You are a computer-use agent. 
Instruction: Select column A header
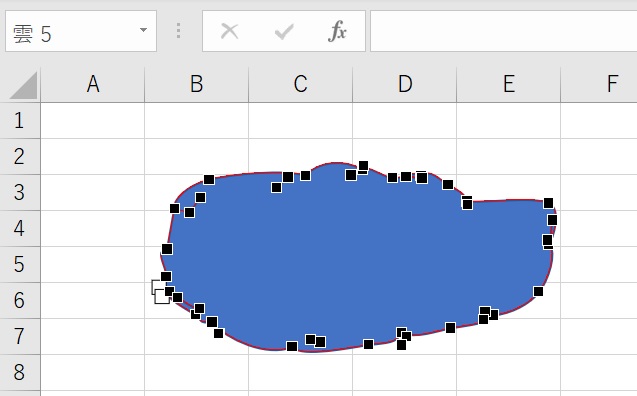(93, 84)
